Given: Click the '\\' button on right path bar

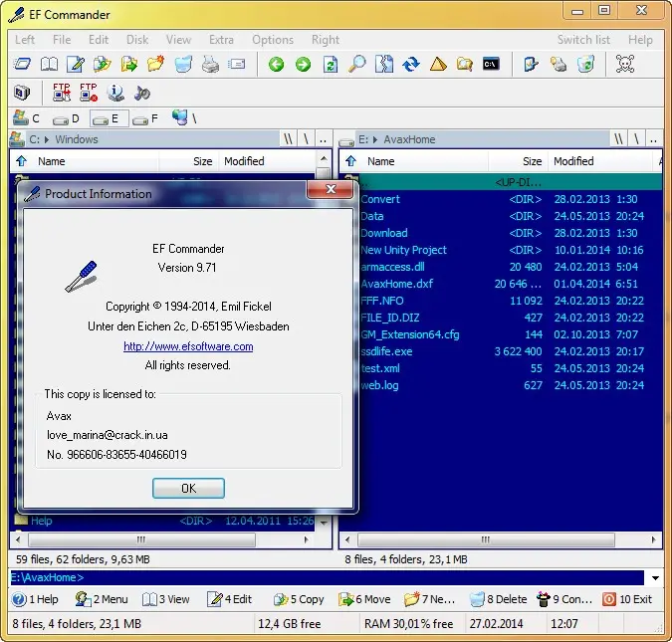Looking at the screenshot, I should click(x=618, y=139).
